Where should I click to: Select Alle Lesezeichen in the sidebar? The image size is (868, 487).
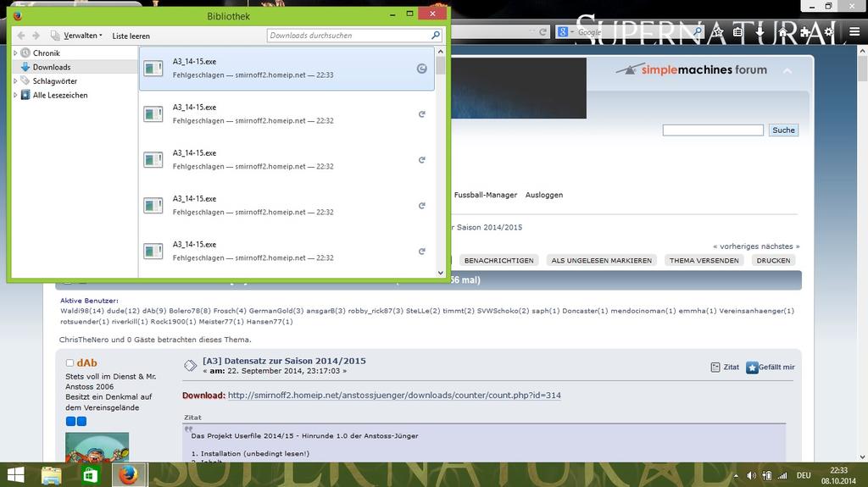click(x=60, y=95)
